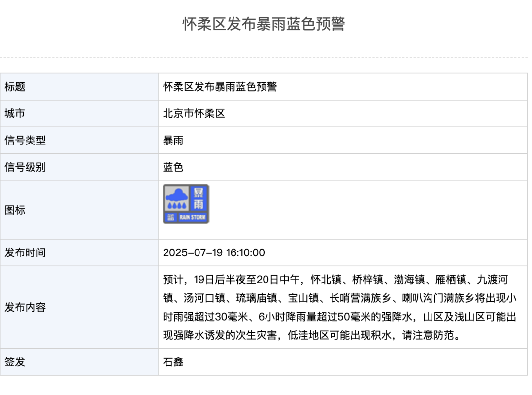Click the warning content paragraph starting 预计
The image size is (532, 395).
(x=339, y=307)
